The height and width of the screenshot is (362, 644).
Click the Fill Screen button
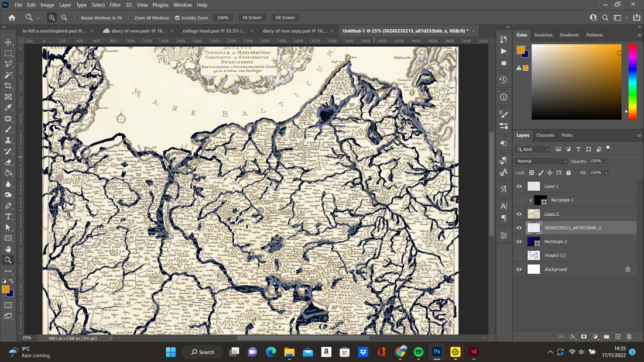[285, 18]
